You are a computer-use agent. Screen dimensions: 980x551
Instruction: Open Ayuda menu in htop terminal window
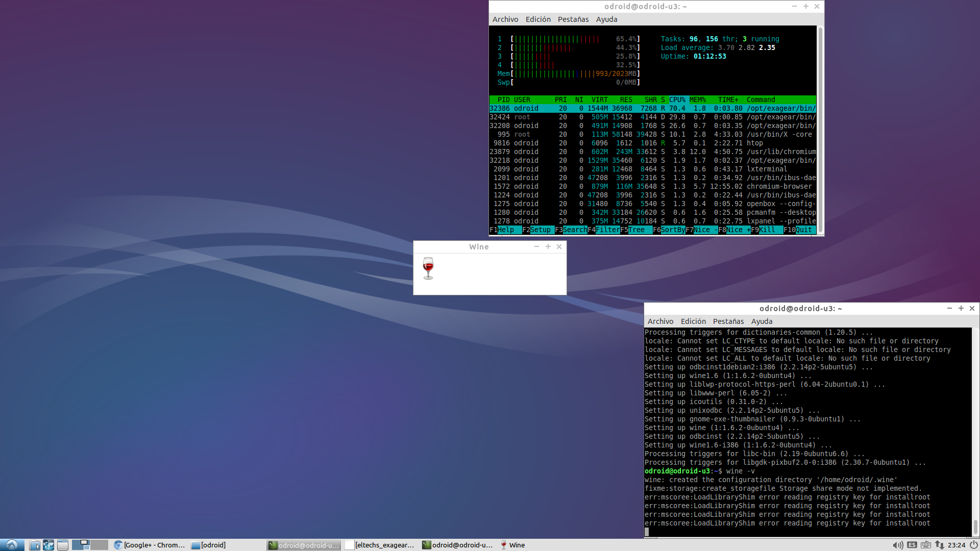[606, 19]
